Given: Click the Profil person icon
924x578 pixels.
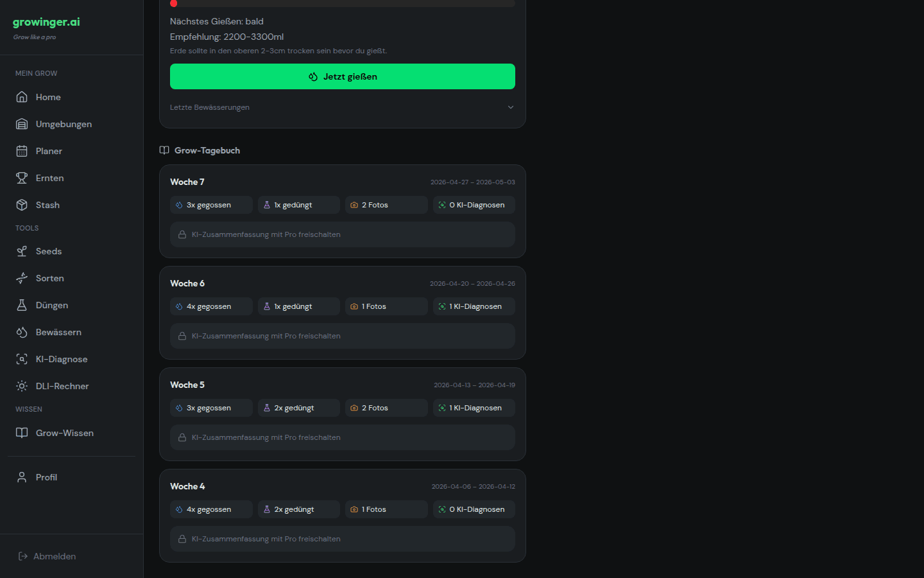Looking at the screenshot, I should [x=22, y=477].
